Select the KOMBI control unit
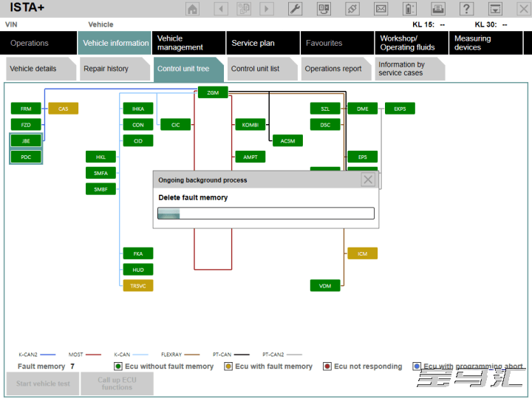The width and height of the screenshot is (532, 399). point(250,125)
